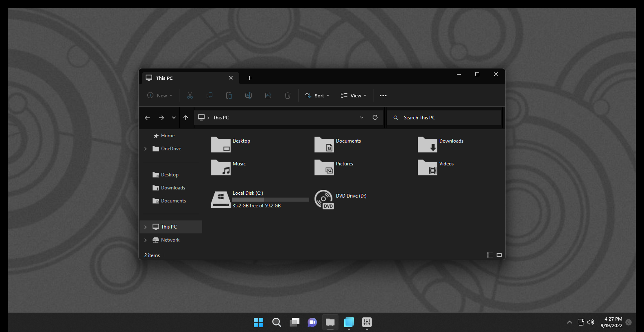Screen dimensions: 644x332
Task: Open the View dropdown menu
Action: (354, 95)
